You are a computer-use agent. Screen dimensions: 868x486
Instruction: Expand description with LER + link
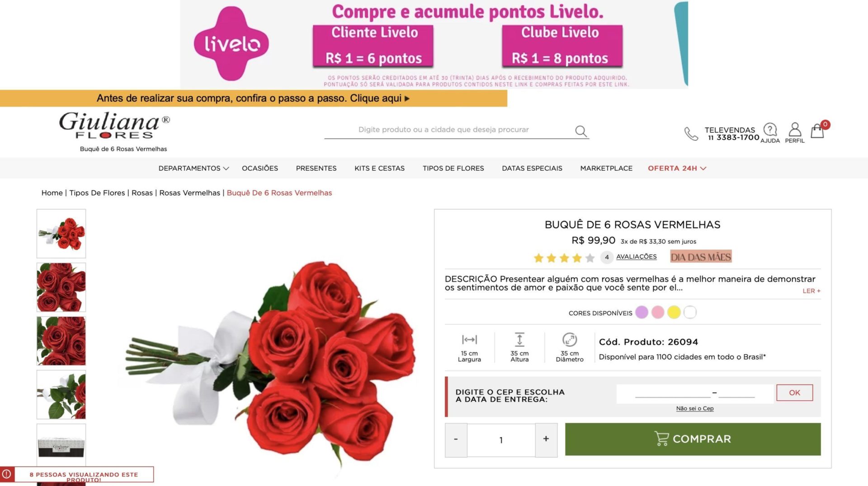coord(811,291)
